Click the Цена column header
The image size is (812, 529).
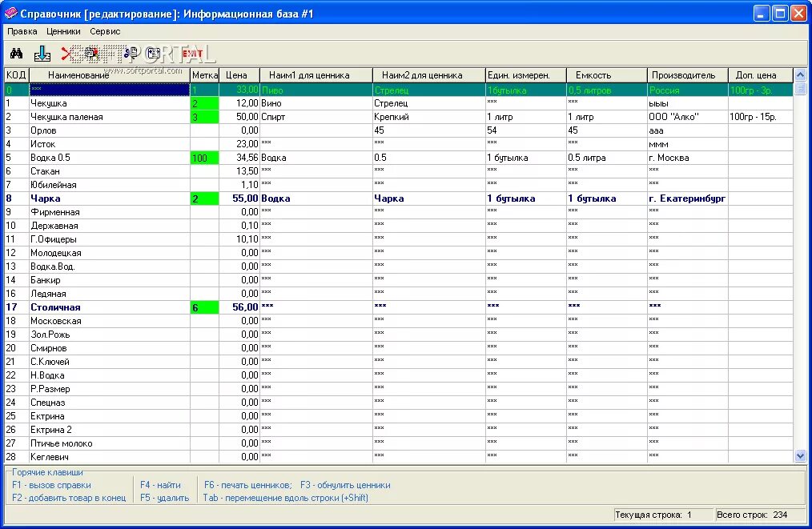239,75
